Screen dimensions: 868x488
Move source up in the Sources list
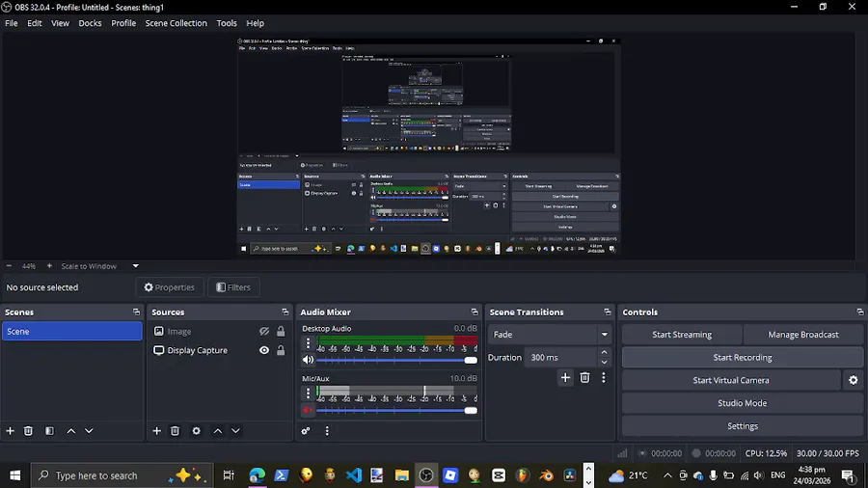(218, 430)
